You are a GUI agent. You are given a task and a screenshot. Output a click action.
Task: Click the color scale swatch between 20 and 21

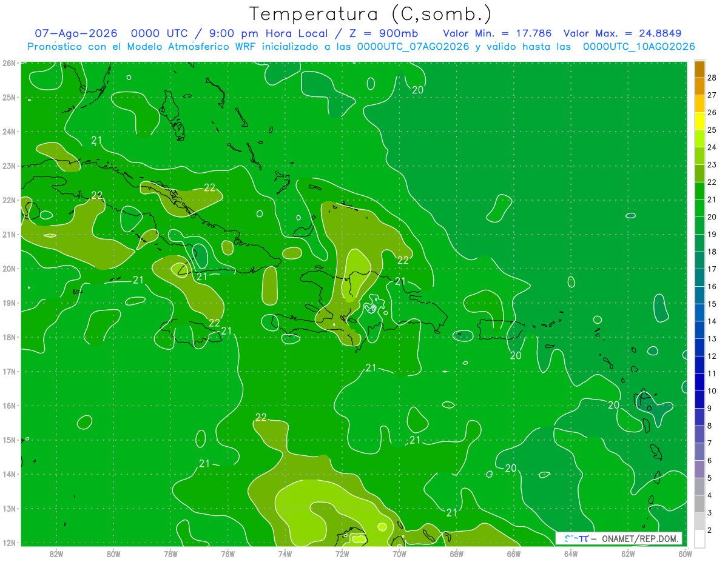pos(699,208)
